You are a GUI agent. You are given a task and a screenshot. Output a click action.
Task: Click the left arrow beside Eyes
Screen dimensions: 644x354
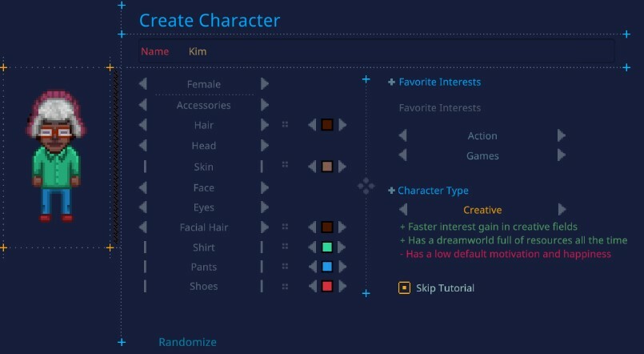coord(143,207)
